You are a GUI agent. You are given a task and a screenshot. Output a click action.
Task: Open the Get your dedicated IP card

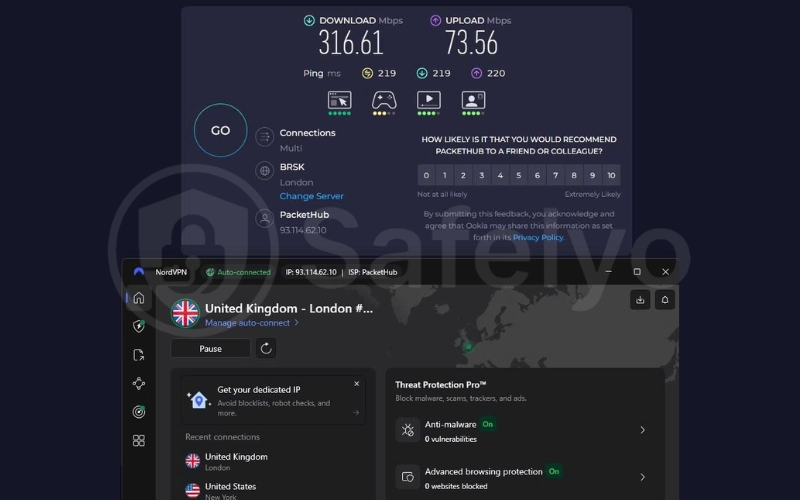coord(273,401)
